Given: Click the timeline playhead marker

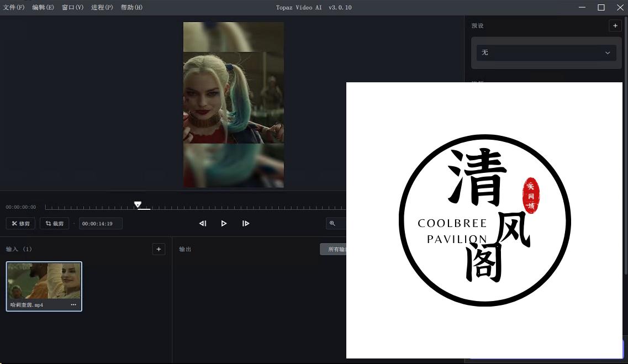Looking at the screenshot, I should coord(138,204).
